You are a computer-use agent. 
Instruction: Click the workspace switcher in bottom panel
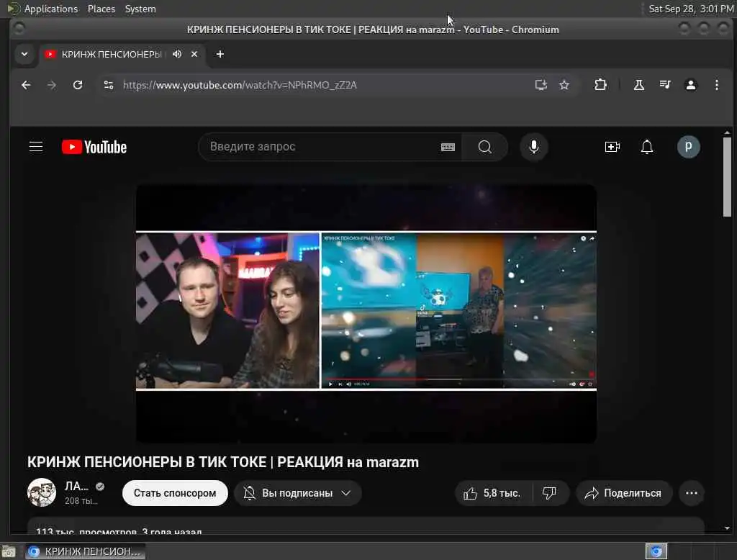(656, 551)
